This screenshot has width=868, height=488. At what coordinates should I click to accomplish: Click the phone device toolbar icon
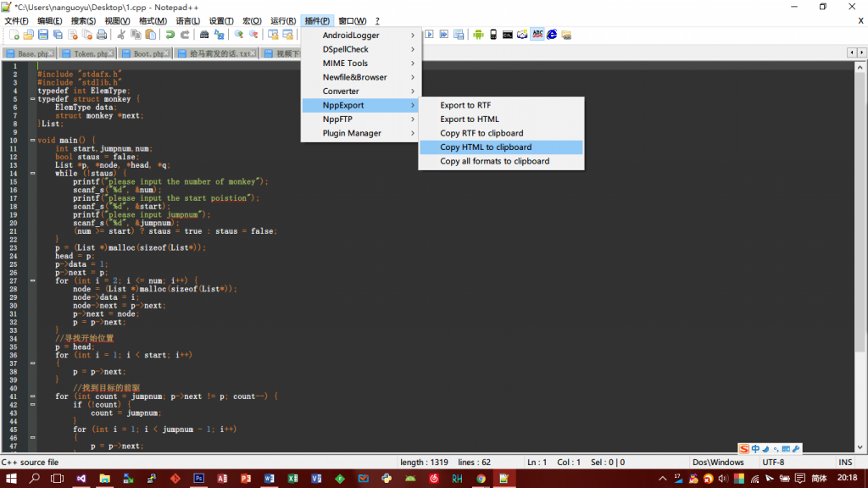(493, 35)
